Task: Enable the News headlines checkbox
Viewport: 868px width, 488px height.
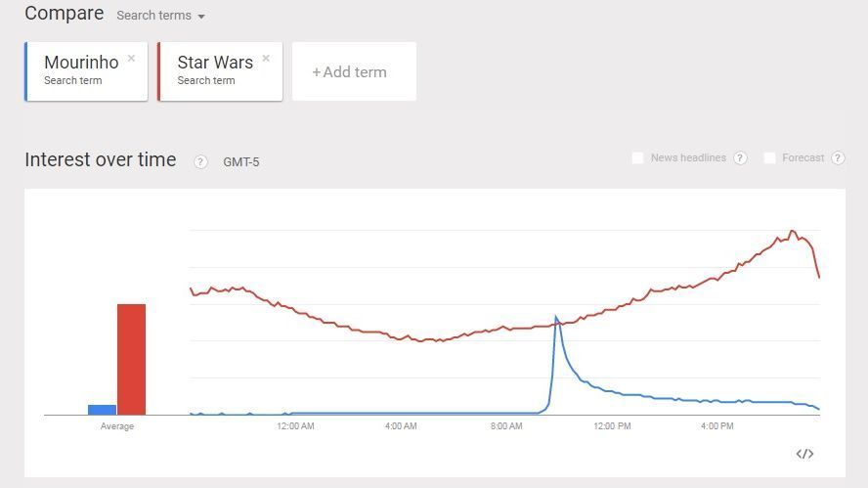Action: [638, 158]
